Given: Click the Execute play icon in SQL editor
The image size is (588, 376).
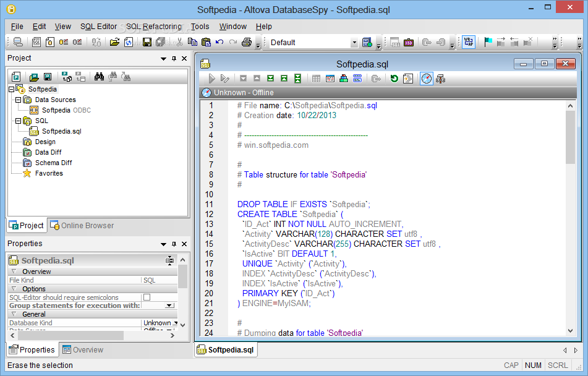Looking at the screenshot, I should pyautogui.click(x=211, y=79).
